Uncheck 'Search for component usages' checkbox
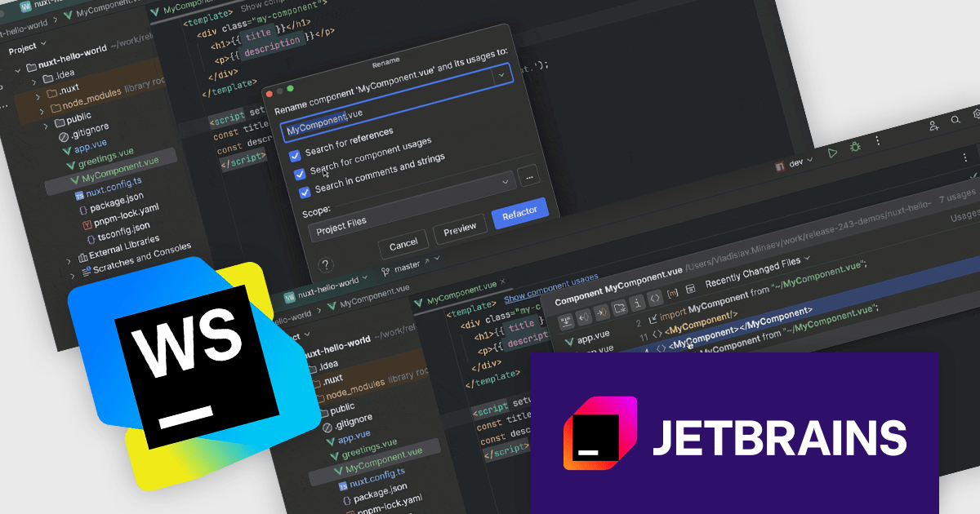The image size is (980, 514). [x=300, y=173]
